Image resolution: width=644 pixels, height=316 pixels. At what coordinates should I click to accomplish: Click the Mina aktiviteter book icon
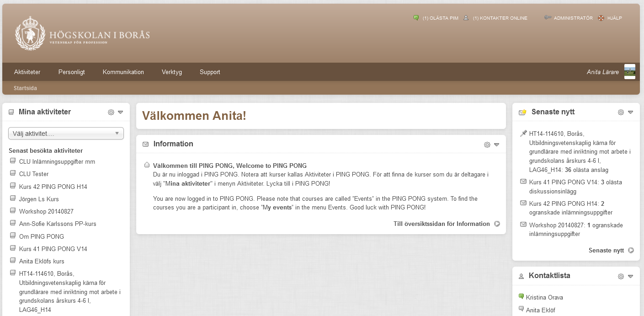pos(11,112)
